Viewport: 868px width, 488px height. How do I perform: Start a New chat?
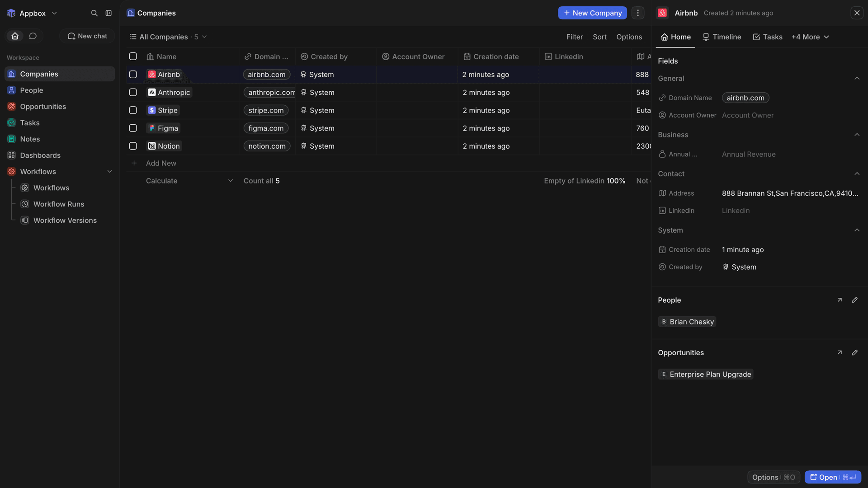tap(87, 36)
